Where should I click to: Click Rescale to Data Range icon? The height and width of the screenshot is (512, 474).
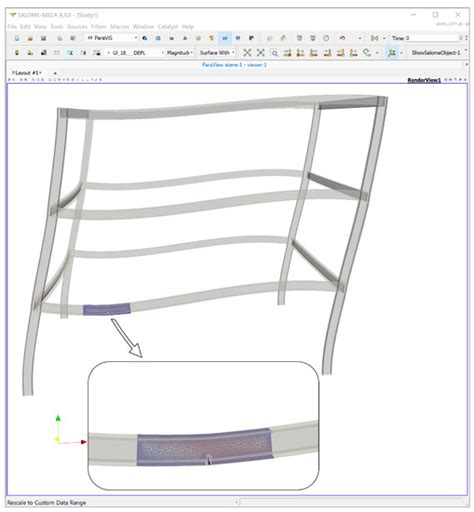[57, 53]
